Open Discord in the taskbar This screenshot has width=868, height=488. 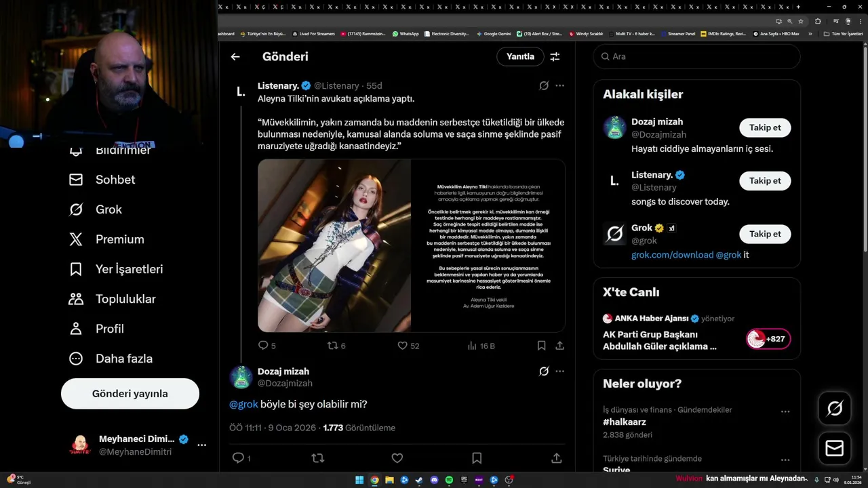click(434, 480)
